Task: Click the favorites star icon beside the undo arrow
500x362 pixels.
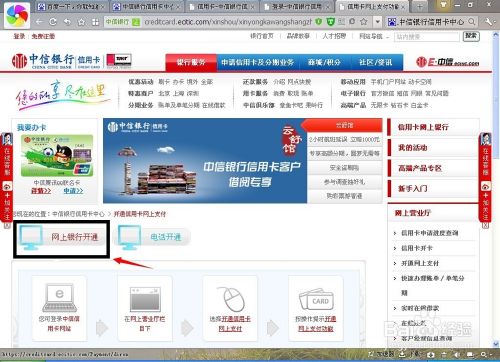Action: tap(81, 22)
